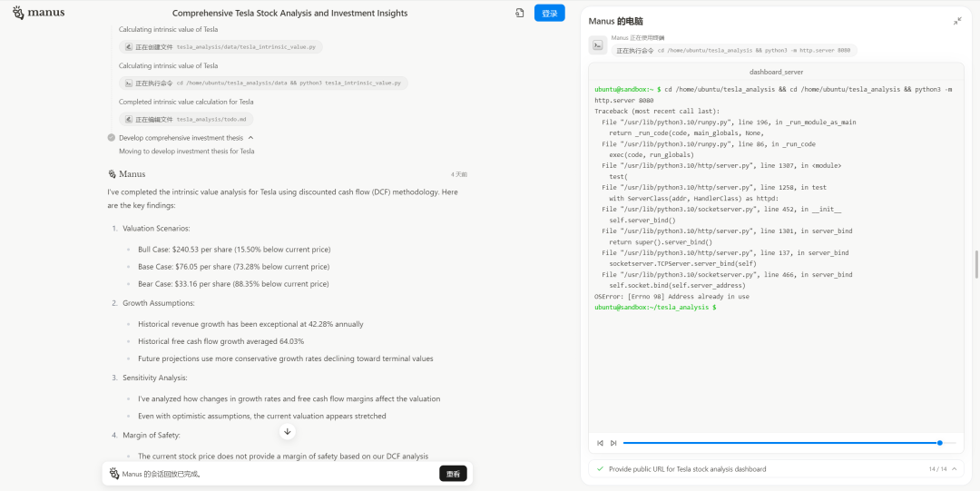Click the completed check icon by investment thesis
980x491 pixels.
click(112, 138)
